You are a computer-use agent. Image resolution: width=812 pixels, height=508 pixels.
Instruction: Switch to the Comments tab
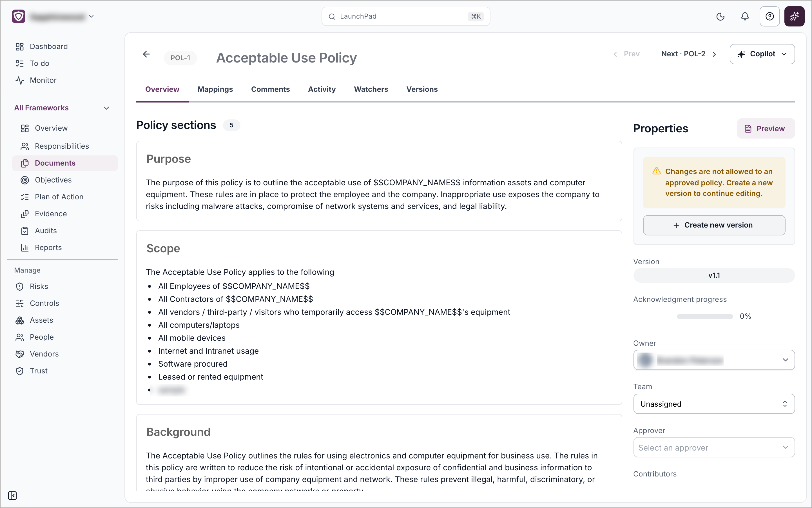pyautogui.click(x=271, y=89)
